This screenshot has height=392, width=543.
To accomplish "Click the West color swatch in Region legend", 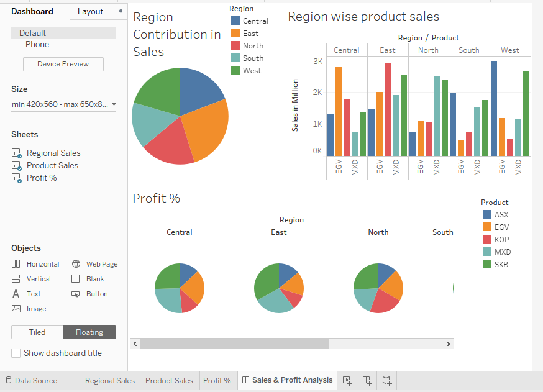I will click(235, 71).
